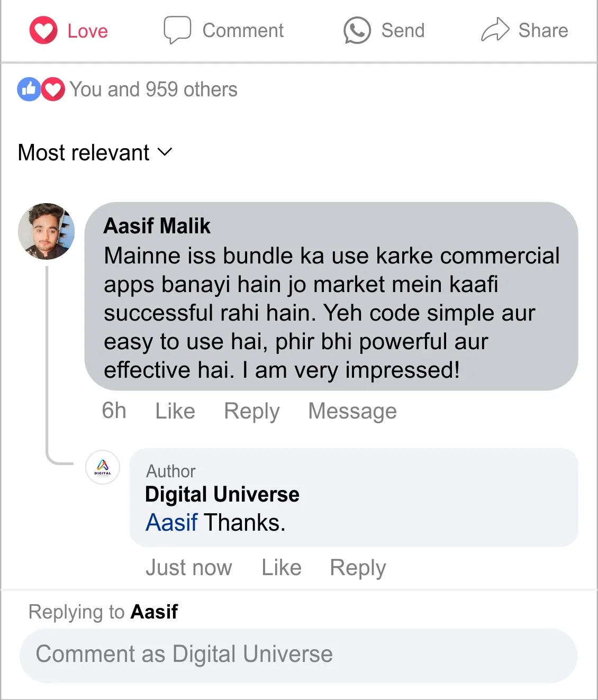Image resolution: width=598 pixels, height=700 pixels.
Task: Message Aasif Malik from comment
Action: pyautogui.click(x=352, y=411)
